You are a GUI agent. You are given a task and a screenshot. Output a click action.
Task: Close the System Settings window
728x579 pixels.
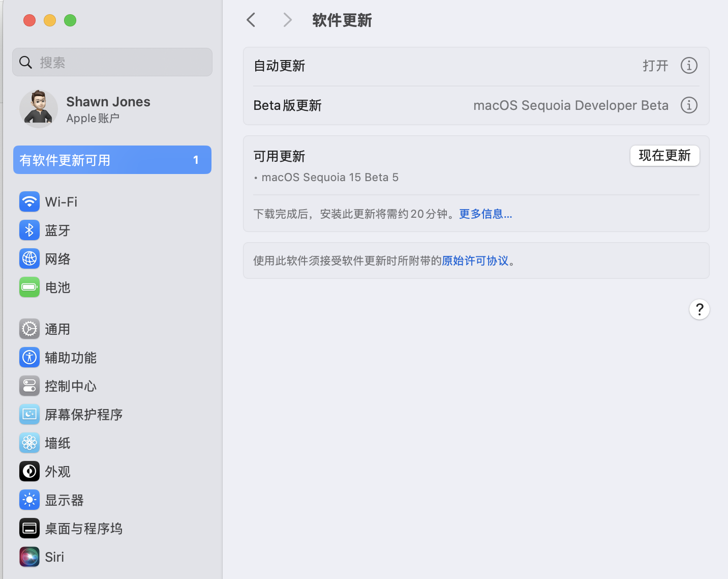(29, 20)
